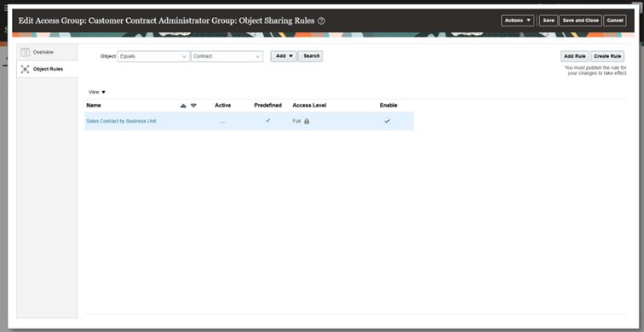This screenshot has width=644, height=332.
Task: Click the help question mark icon beside title
Action: 321,21
